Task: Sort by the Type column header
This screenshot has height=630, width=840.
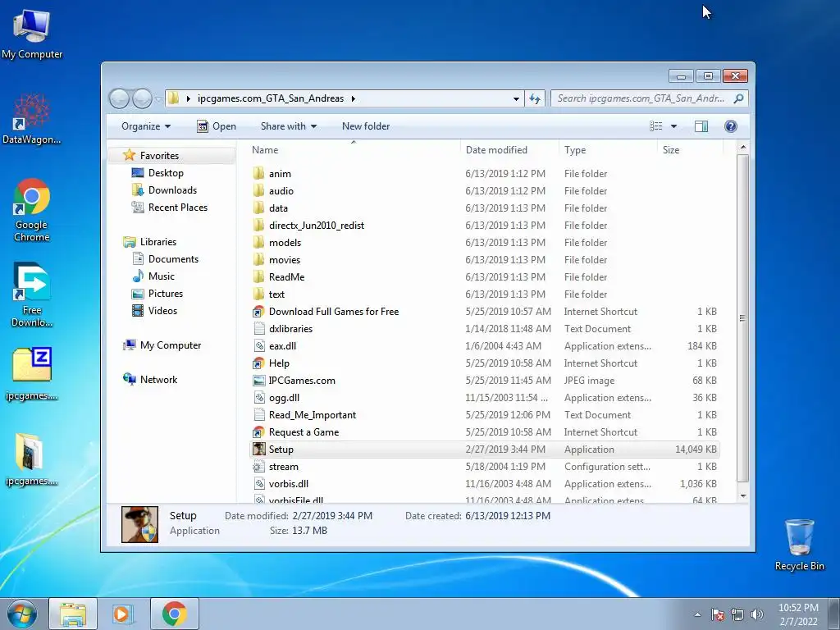Action: pyautogui.click(x=608, y=150)
